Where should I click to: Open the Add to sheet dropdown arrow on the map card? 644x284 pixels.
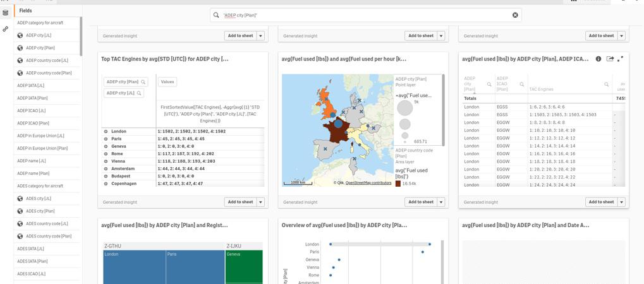point(441,202)
